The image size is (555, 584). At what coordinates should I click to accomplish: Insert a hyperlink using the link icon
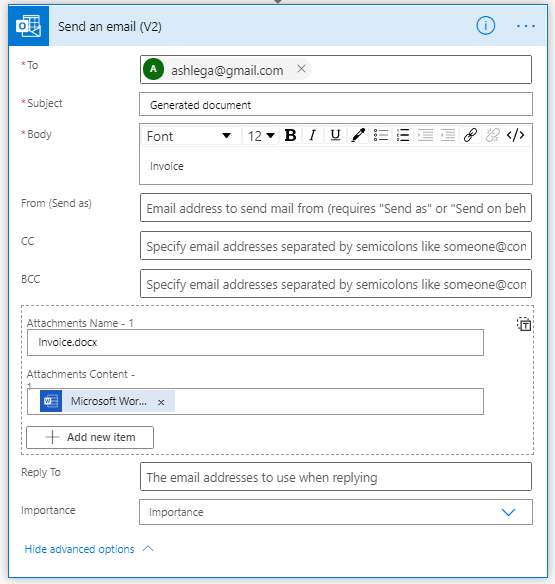click(470, 135)
